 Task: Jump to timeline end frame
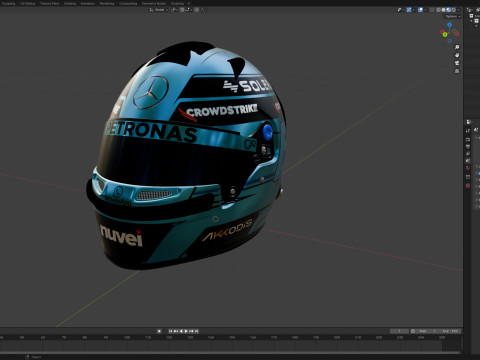pos(197,331)
